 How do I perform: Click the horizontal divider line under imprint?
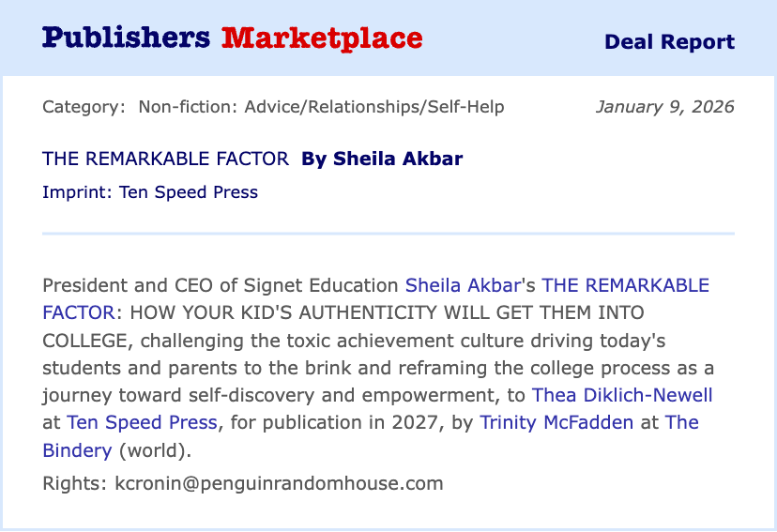(388, 233)
